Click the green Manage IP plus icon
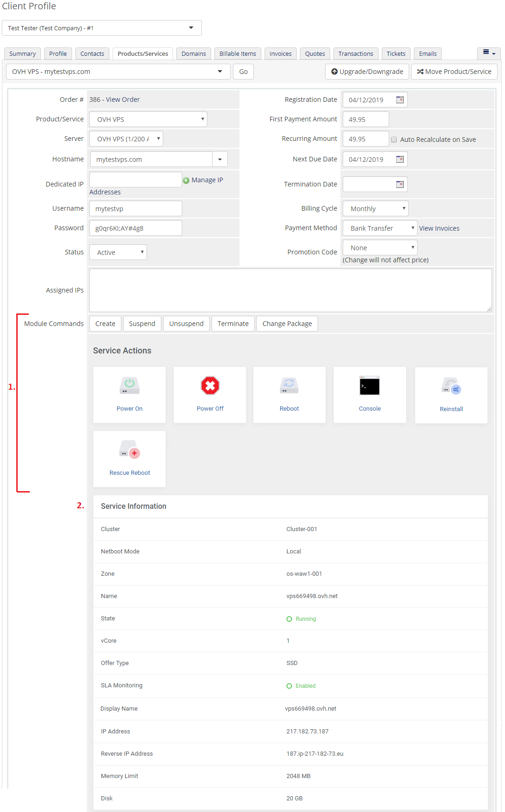The height and width of the screenshot is (812, 505). 186,180
